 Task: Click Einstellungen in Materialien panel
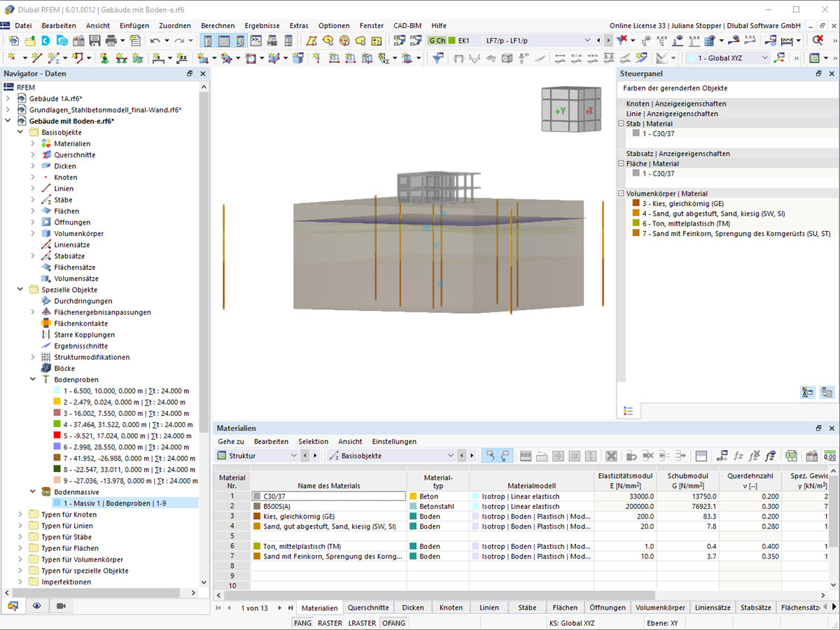tap(394, 442)
